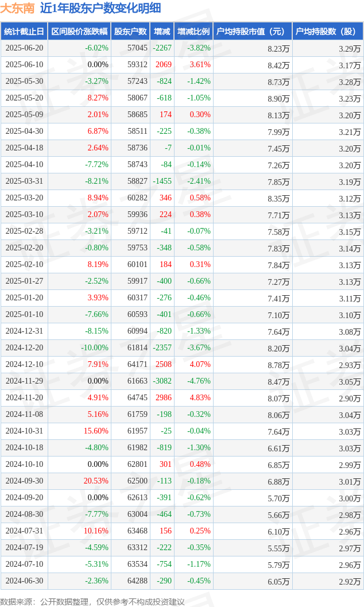Viewport: 364px width, 607px height.
Task: Click the 2508 increase value
Action: (164, 364)
